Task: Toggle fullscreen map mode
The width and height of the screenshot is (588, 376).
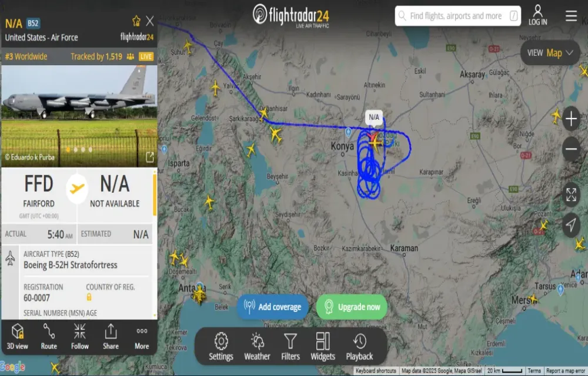Action: 571,194
